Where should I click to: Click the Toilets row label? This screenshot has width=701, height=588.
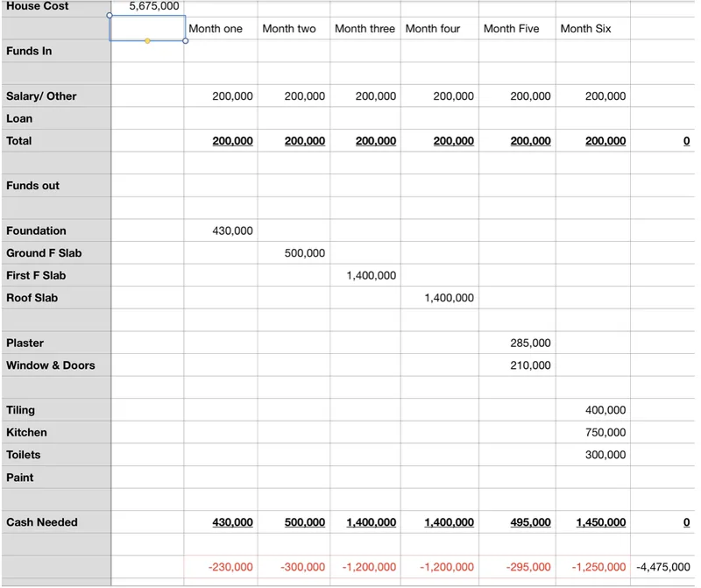56,455
